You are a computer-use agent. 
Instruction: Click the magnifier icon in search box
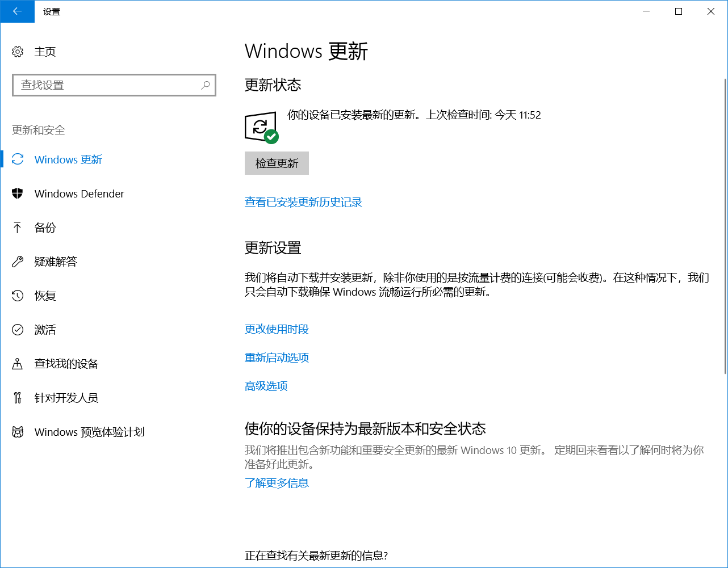[206, 85]
